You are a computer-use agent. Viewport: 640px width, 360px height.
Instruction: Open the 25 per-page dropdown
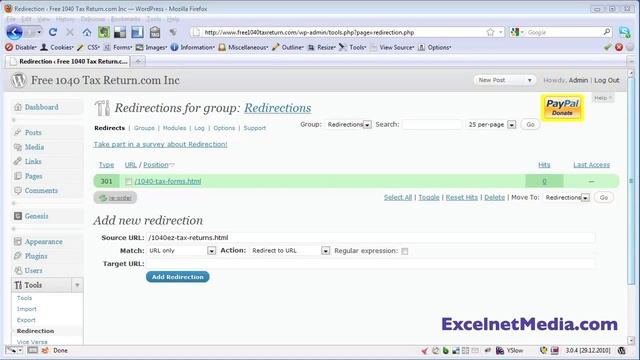pos(491,124)
